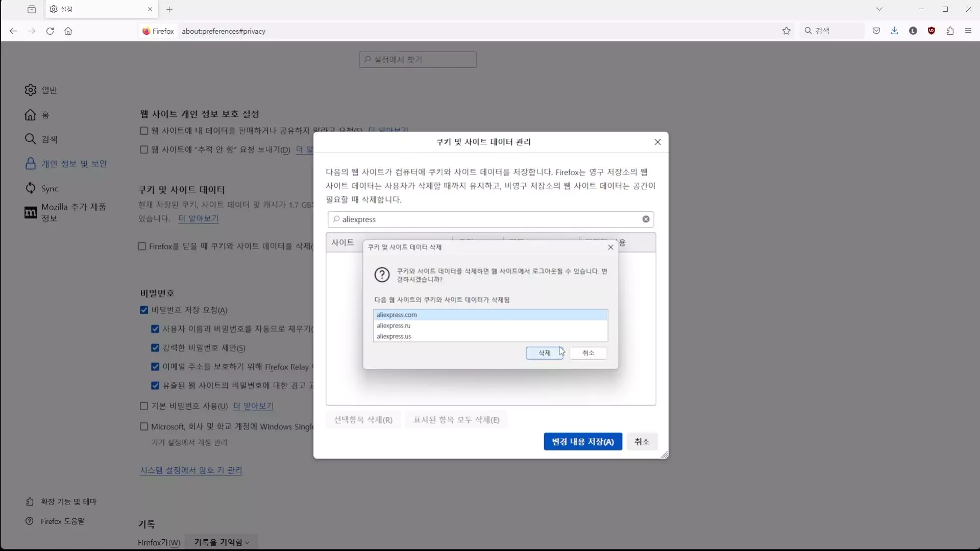Select Sync in the settings sidebar
Screen dimensions: 980x551
tap(49, 188)
